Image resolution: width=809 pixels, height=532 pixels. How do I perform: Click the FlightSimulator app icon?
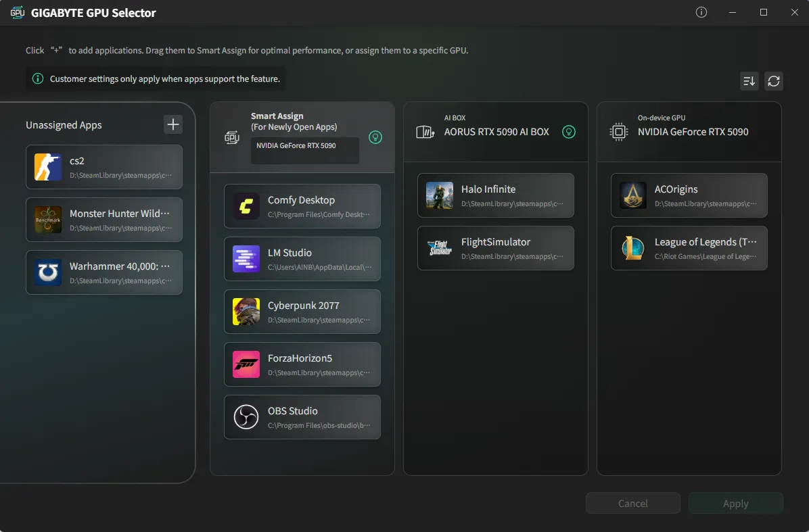(440, 248)
